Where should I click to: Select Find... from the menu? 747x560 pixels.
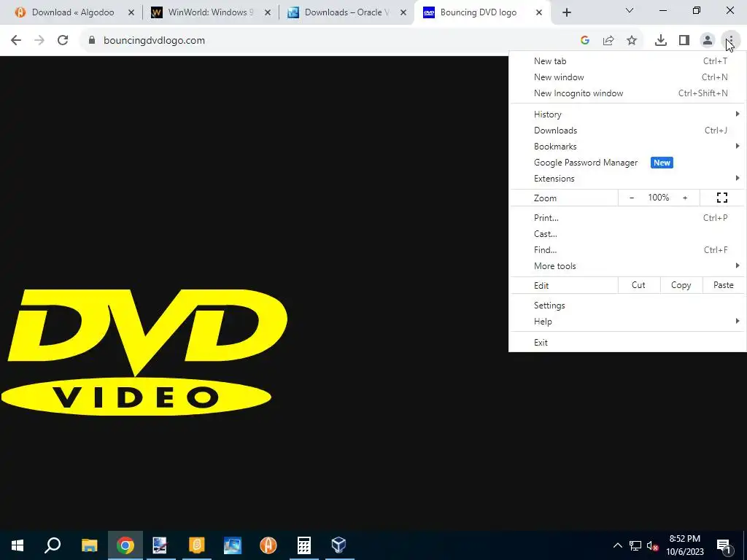pos(627,250)
